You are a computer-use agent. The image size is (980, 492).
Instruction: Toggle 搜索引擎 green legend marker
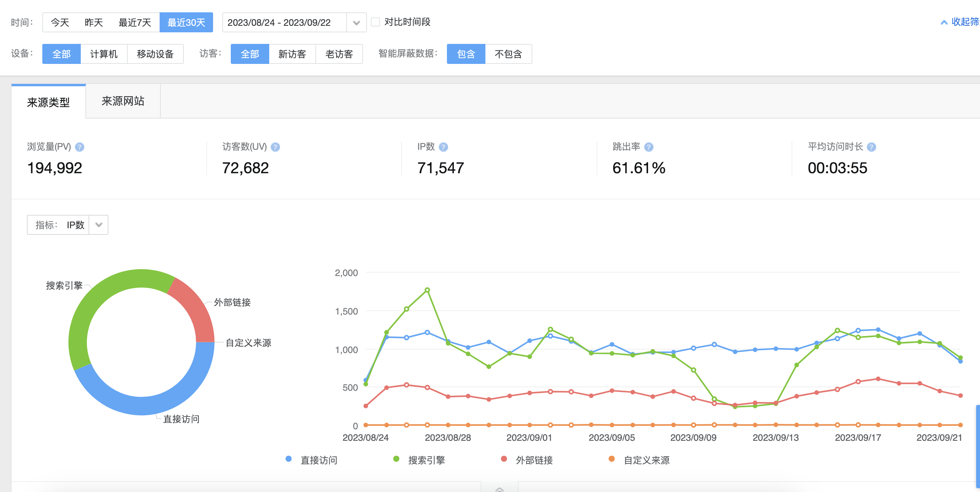click(x=396, y=459)
